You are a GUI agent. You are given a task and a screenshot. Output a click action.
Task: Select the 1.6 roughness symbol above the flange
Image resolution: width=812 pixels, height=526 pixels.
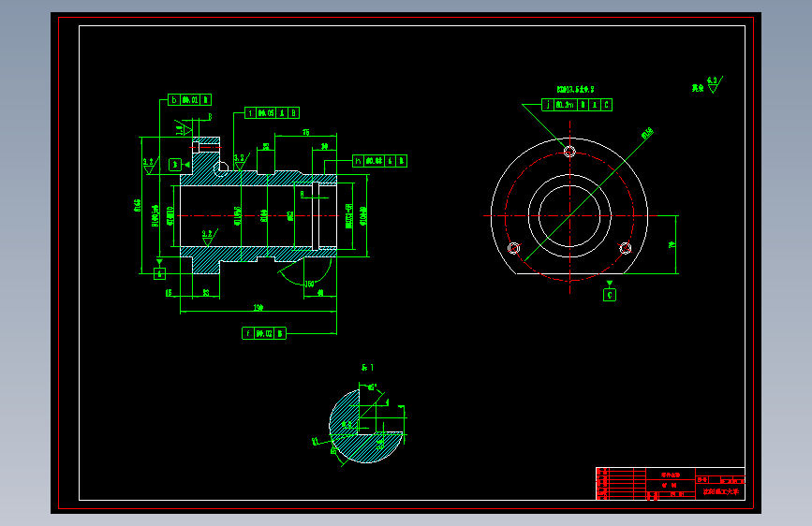point(184,127)
